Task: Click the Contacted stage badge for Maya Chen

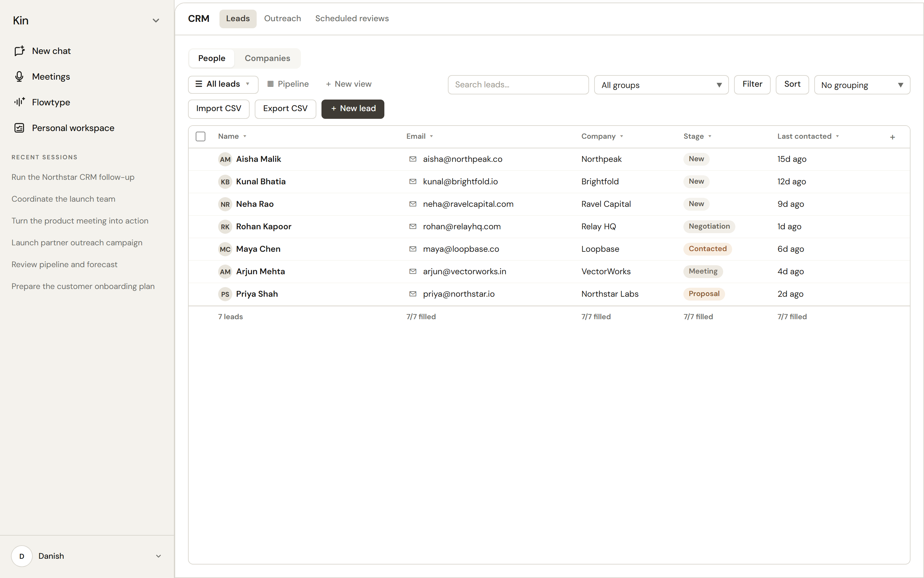Action: pyautogui.click(x=707, y=249)
